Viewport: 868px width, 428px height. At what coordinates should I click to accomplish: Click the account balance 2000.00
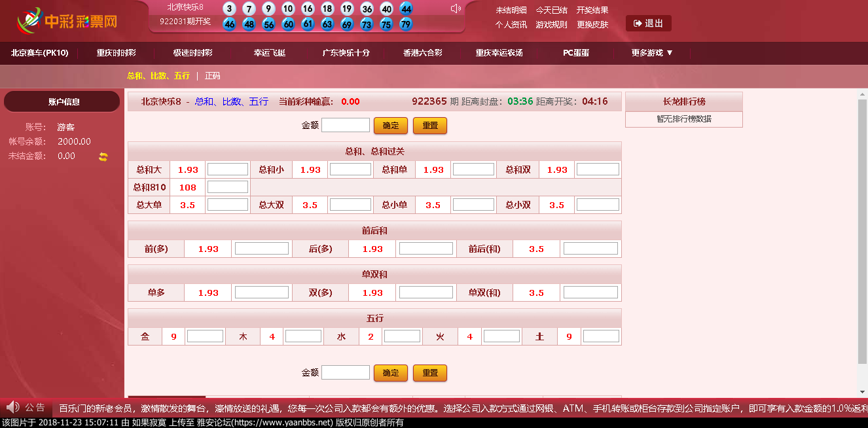pos(74,141)
